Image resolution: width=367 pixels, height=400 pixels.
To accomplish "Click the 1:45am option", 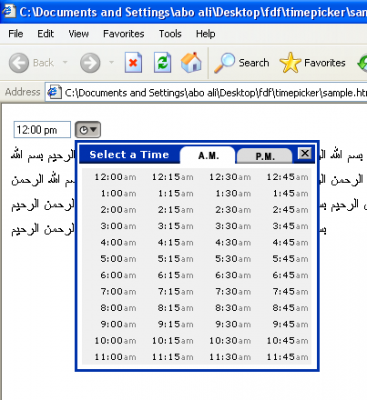I will click(290, 193).
